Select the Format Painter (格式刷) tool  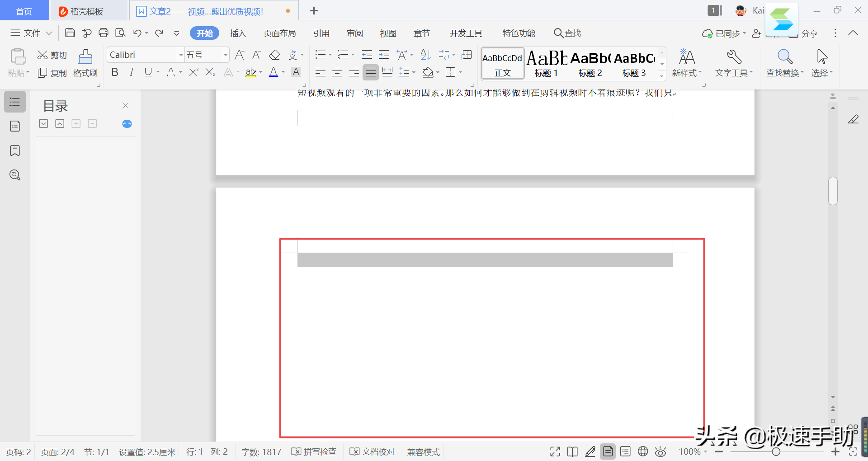pyautogui.click(x=85, y=63)
